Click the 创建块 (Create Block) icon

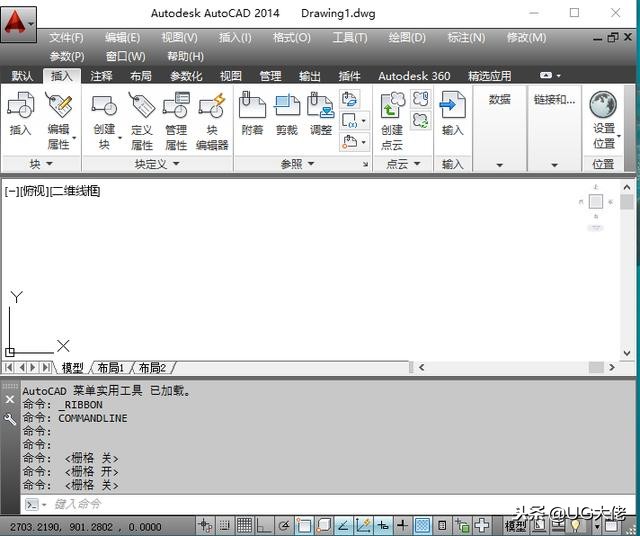104,120
